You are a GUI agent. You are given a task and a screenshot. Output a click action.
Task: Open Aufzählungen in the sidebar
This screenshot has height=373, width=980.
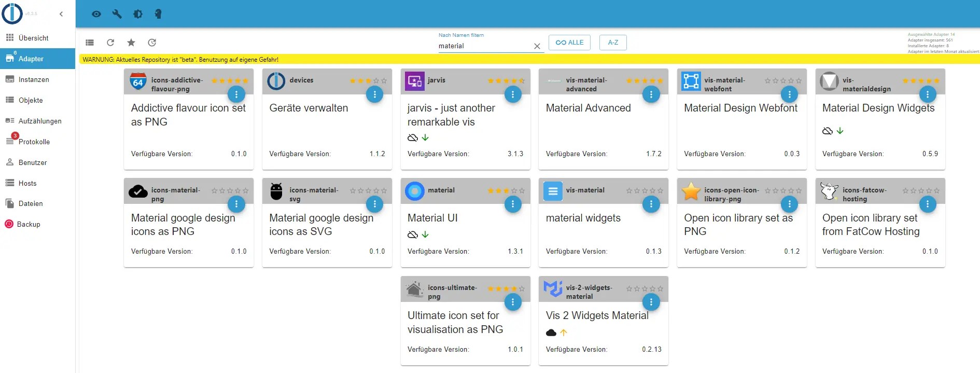38,121
